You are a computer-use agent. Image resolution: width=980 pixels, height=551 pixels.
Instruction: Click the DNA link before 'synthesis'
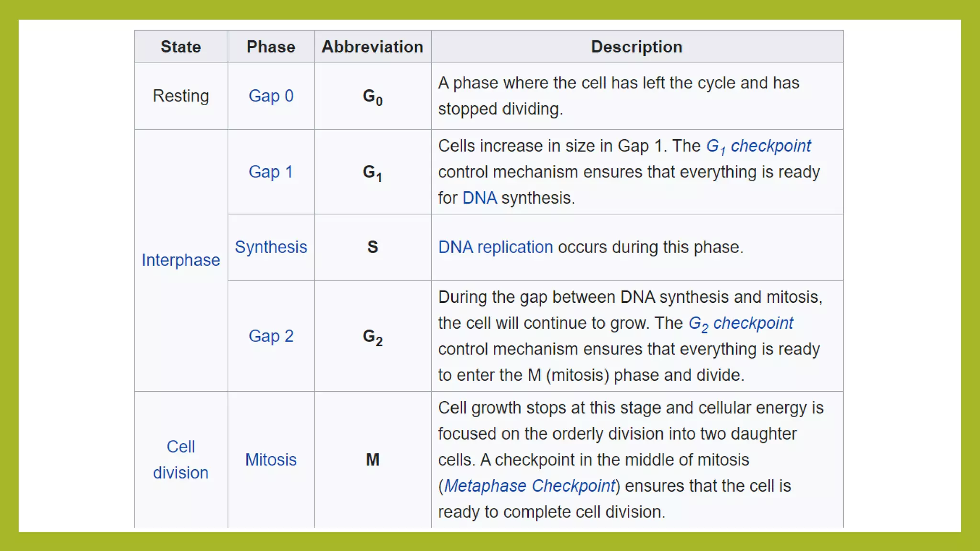(x=479, y=198)
